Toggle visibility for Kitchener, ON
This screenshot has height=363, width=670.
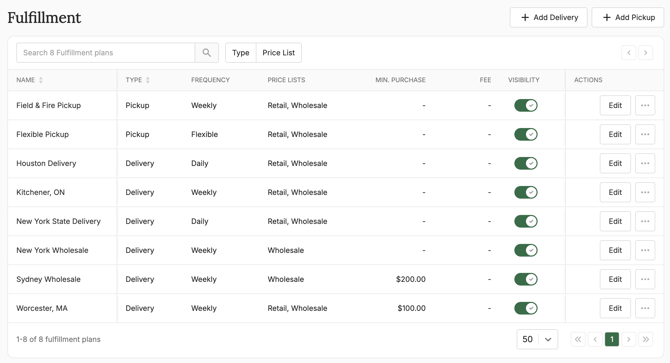tap(526, 193)
